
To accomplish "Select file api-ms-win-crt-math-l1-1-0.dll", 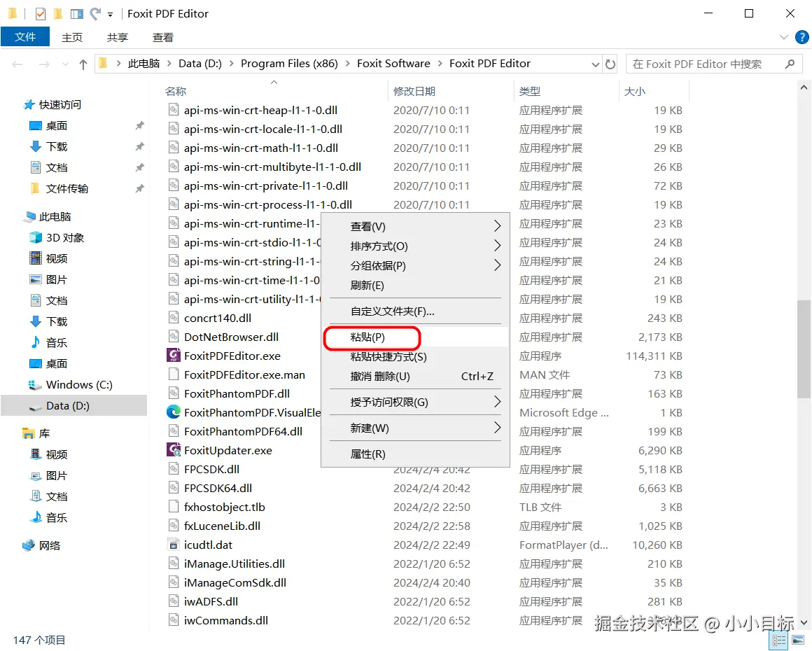I will (x=261, y=148).
